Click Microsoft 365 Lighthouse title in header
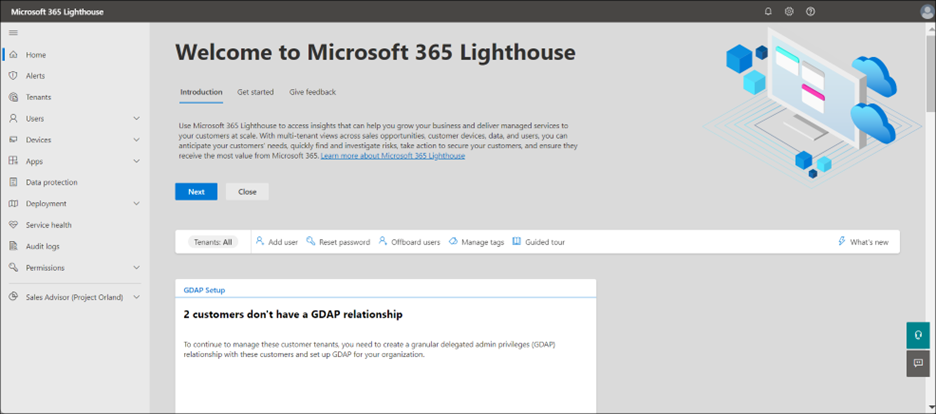The width and height of the screenshot is (936, 414). tap(57, 12)
